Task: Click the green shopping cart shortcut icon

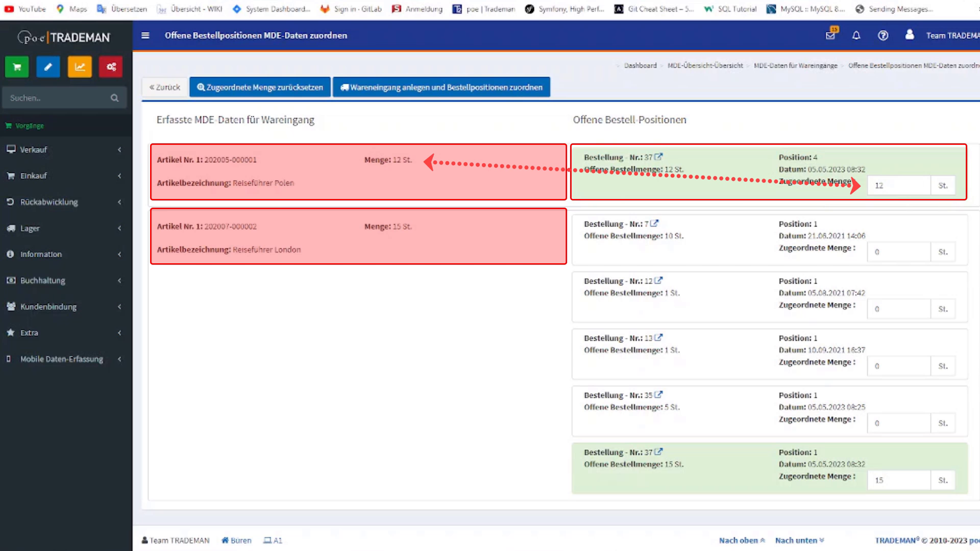Action: (17, 67)
